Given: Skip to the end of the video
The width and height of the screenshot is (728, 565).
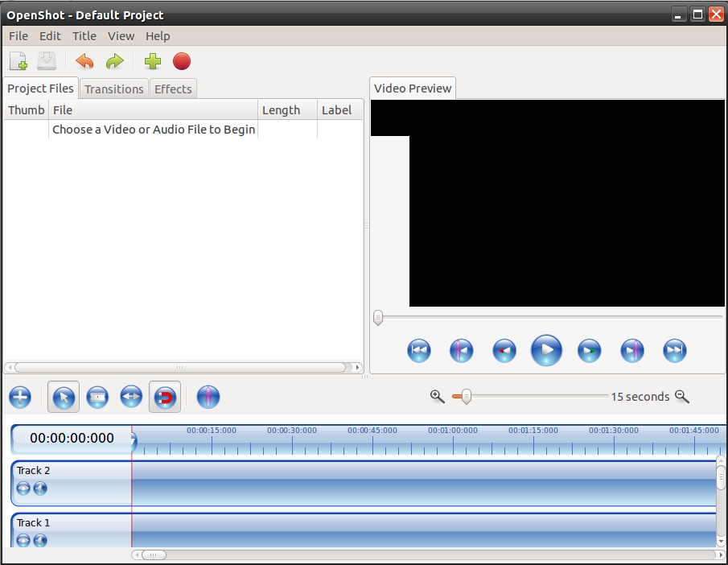Looking at the screenshot, I should [x=675, y=350].
